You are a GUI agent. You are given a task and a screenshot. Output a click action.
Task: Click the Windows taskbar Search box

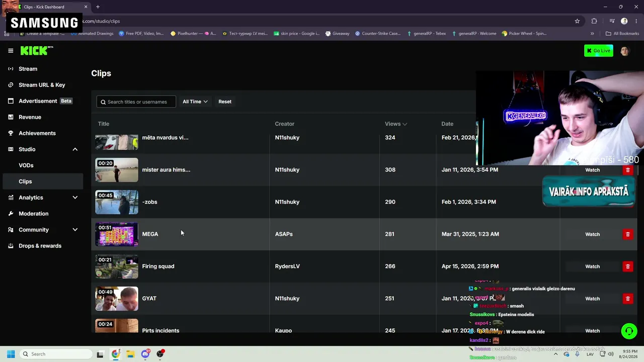[56, 354]
